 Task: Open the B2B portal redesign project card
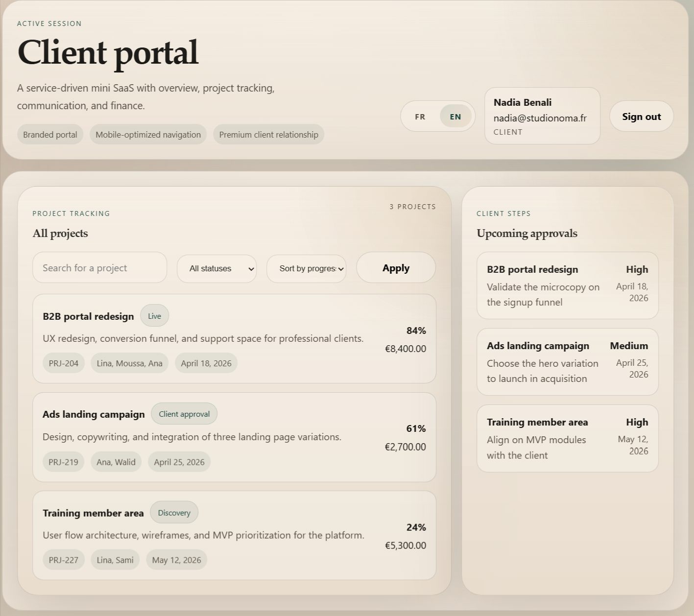click(x=234, y=338)
